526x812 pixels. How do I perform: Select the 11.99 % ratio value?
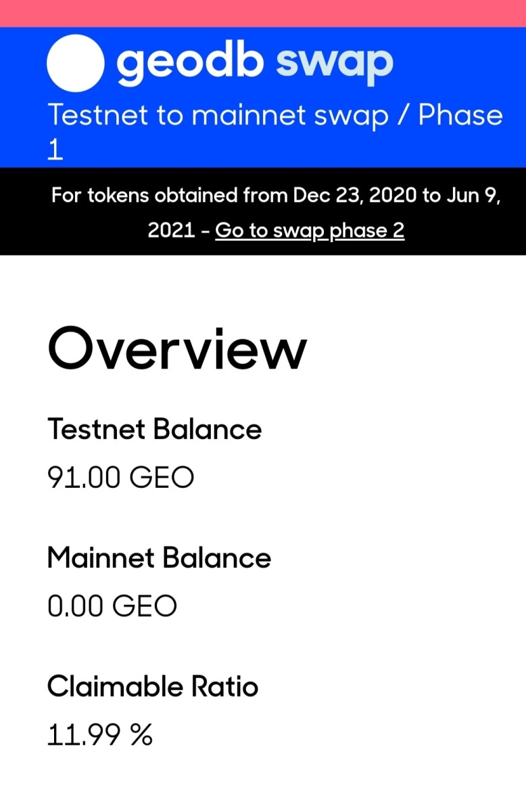100,735
